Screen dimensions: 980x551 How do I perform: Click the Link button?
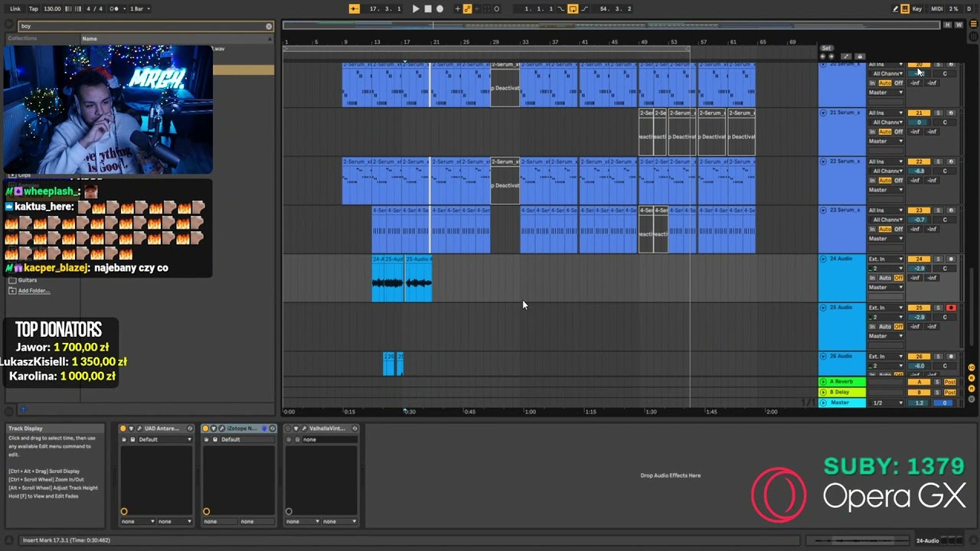tap(15, 8)
